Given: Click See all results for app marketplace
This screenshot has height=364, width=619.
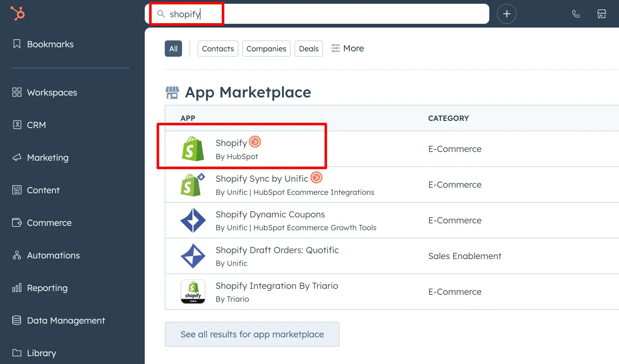Looking at the screenshot, I should click(x=252, y=334).
